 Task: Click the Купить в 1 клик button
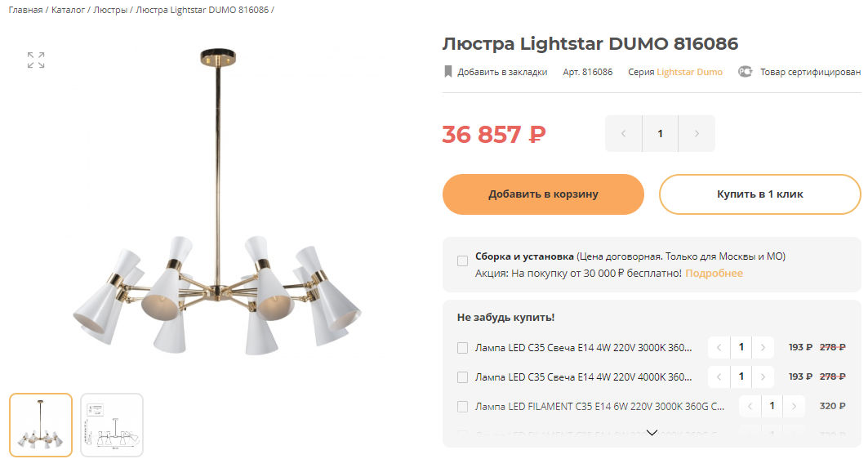[759, 194]
